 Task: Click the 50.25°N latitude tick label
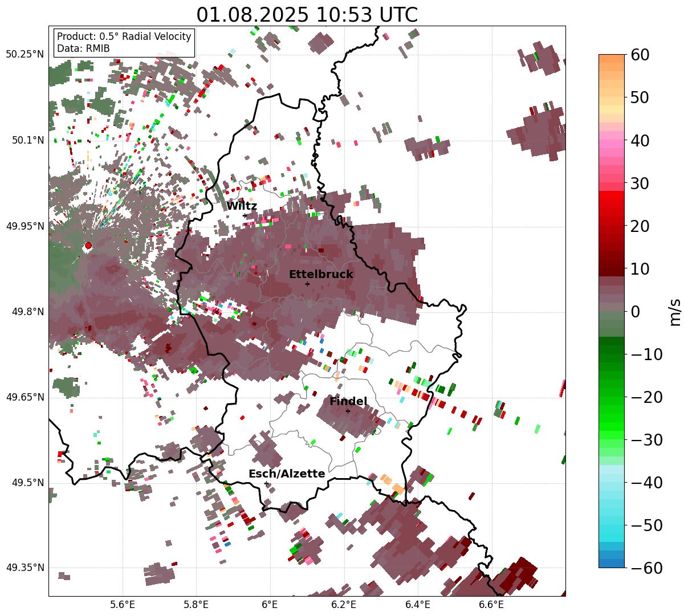[x=25, y=55]
